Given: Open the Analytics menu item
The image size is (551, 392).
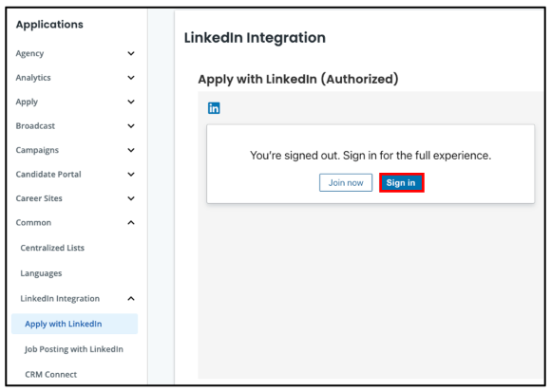Looking at the screenshot, I should (33, 78).
